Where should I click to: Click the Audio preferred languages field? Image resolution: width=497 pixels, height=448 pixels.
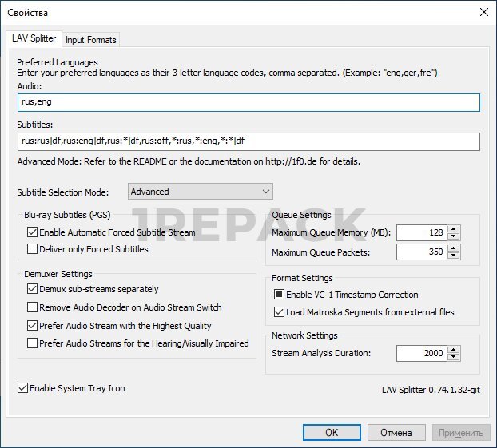248,102
